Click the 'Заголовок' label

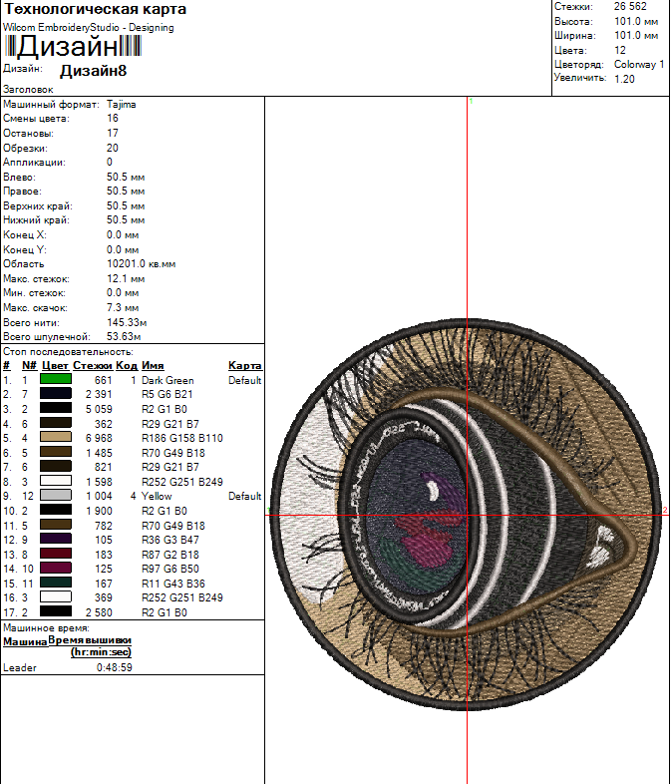coord(28,90)
